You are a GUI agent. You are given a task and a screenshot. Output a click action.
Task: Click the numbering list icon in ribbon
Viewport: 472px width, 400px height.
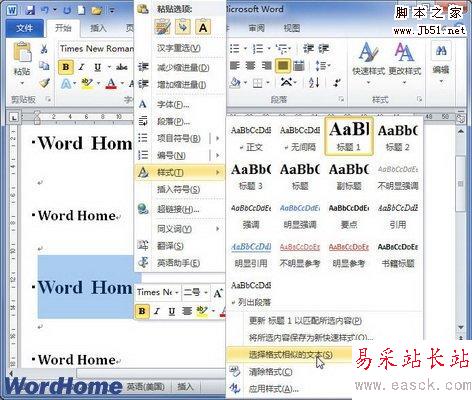(258, 49)
